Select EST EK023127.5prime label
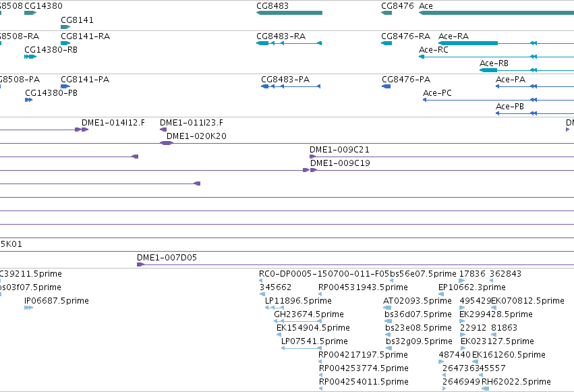 click(498, 341)
